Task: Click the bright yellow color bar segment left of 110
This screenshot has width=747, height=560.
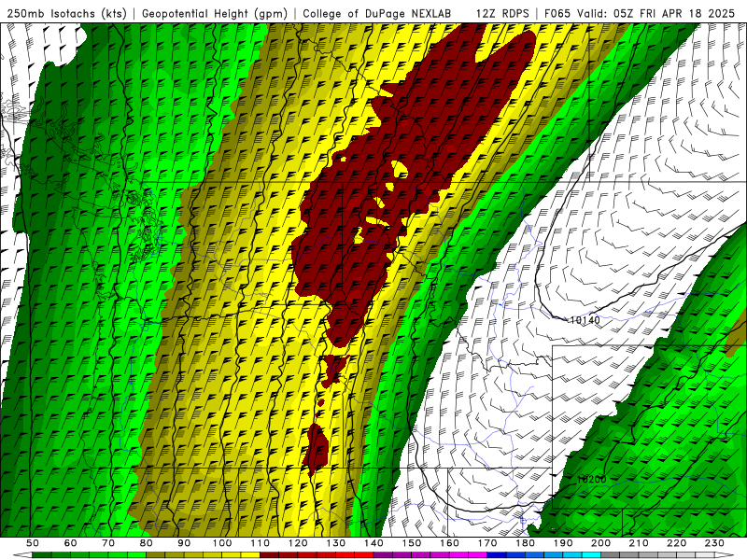Action: 250,555
